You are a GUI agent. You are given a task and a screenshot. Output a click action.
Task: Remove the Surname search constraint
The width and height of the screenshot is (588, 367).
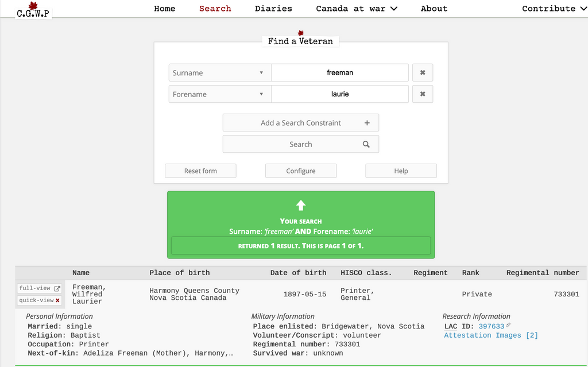(x=422, y=73)
